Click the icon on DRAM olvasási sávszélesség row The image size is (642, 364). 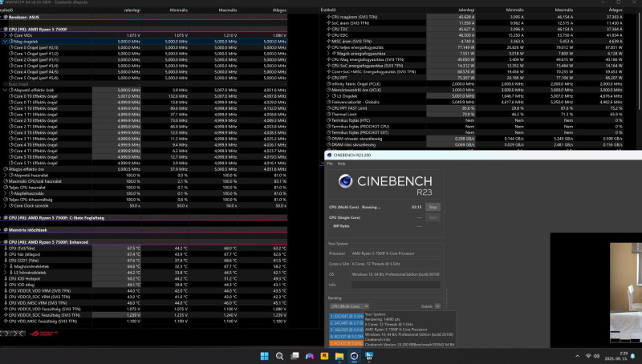(x=328, y=138)
